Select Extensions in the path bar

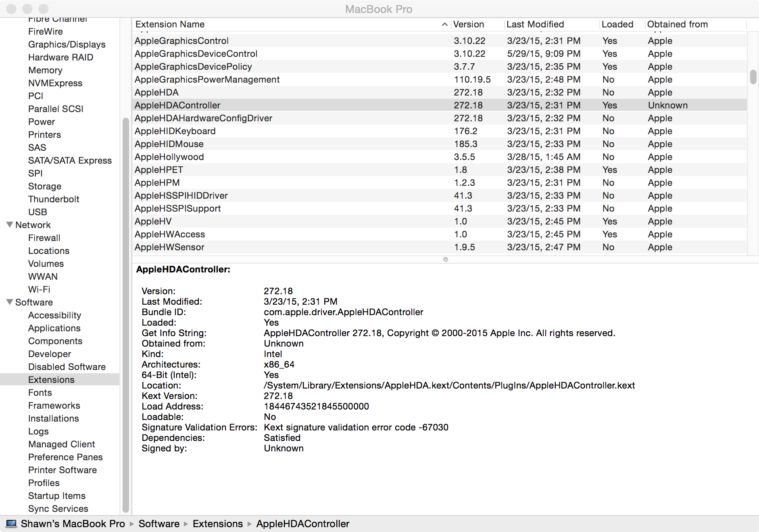point(217,524)
